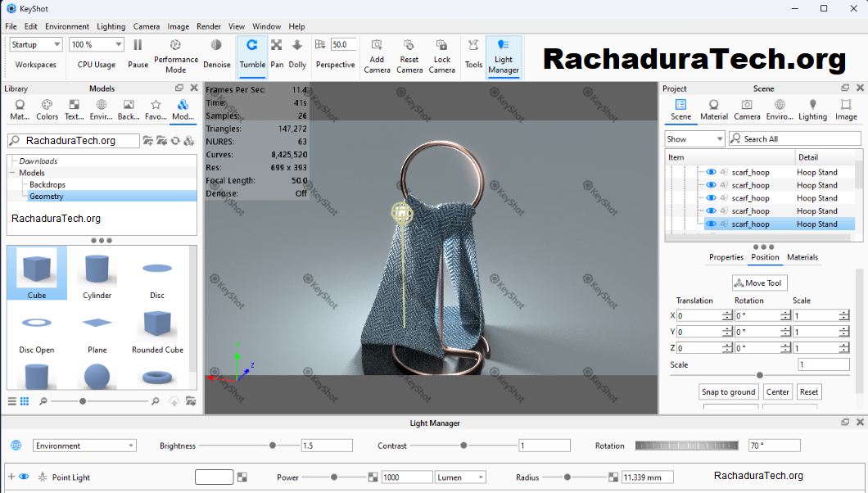This screenshot has width=868, height=493.
Task: Toggle the Perspective camera mode
Action: 320,45
